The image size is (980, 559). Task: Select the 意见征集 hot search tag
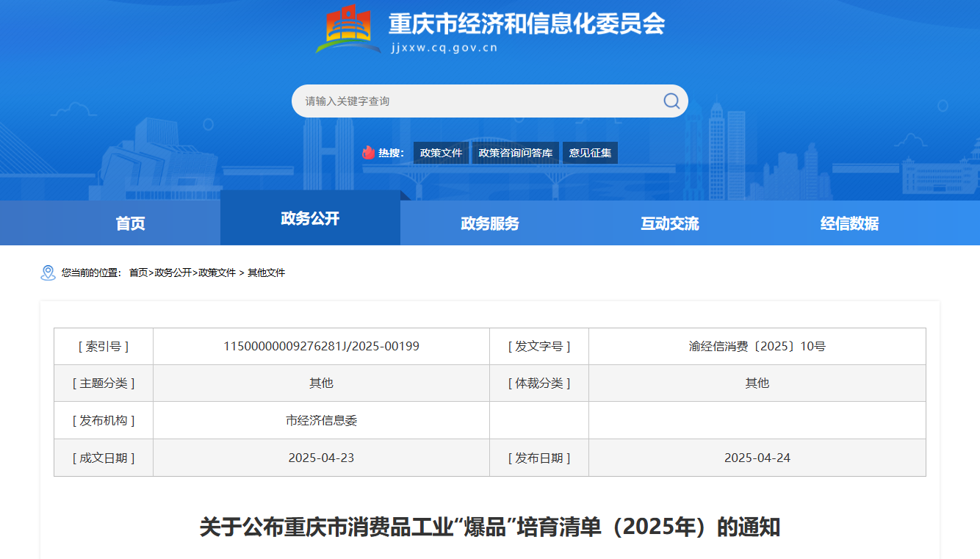coord(590,153)
